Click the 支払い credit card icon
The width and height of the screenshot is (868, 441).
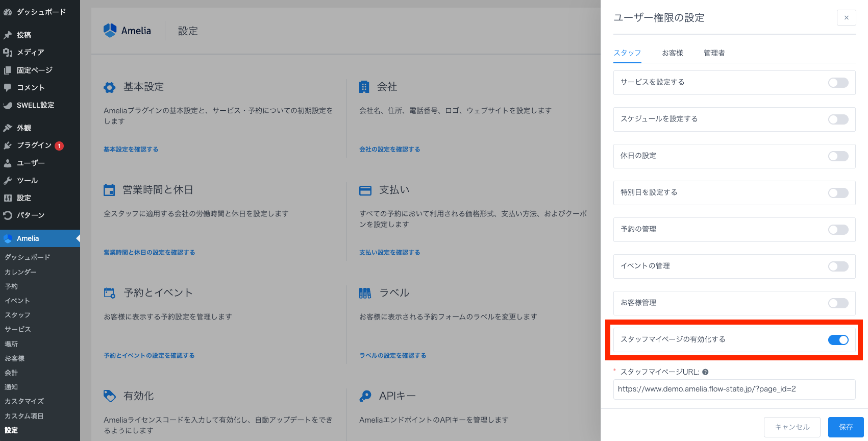tap(365, 190)
